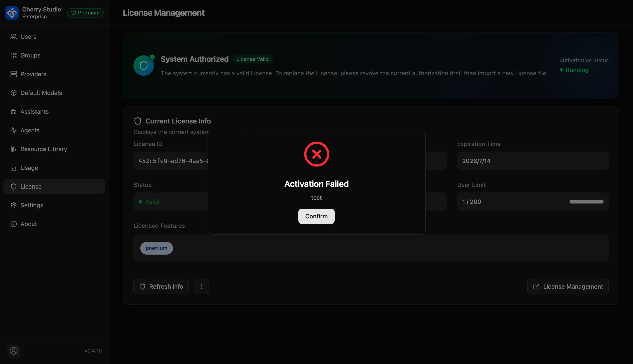
Task: Click the User Limit progress bar
Action: 587,202
